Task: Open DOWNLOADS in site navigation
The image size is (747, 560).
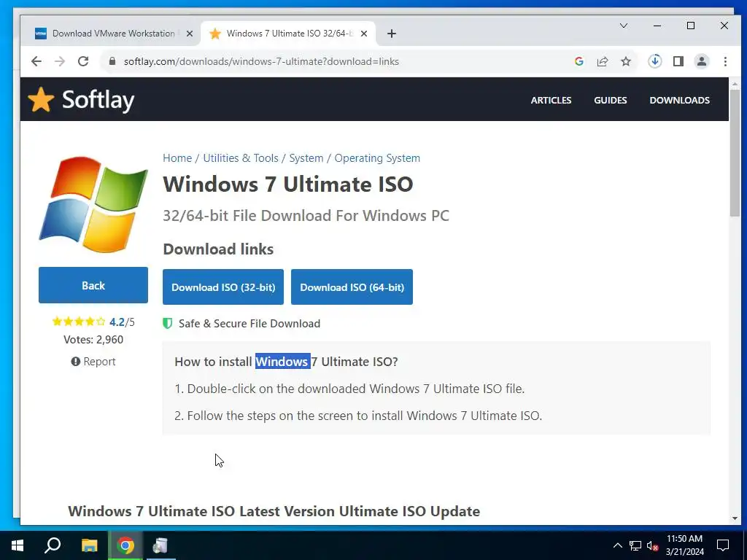Action: click(x=680, y=100)
